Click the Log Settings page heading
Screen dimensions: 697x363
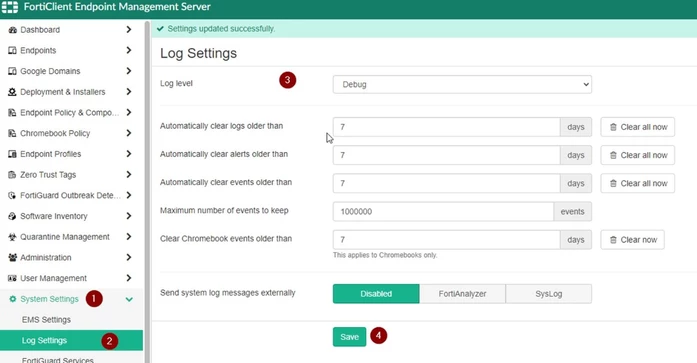click(x=198, y=53)
